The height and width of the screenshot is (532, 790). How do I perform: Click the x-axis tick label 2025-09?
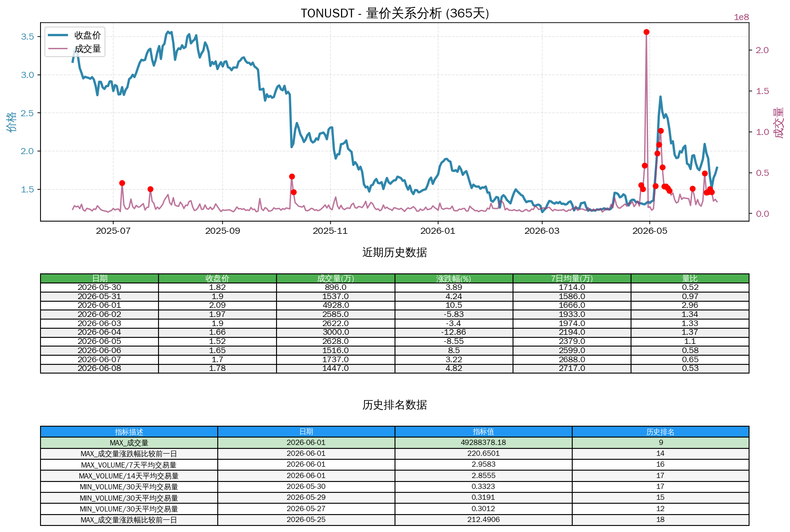pyautogui.click(x=223, y=231)
